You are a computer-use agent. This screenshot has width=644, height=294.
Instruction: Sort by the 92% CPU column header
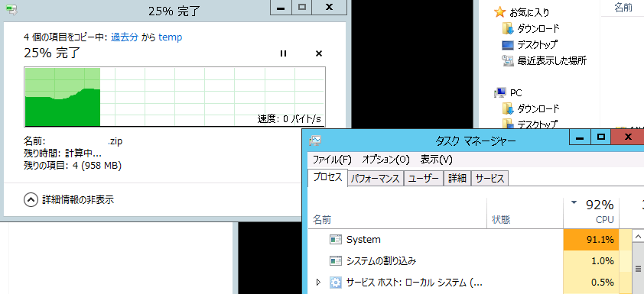coord(591,213)
